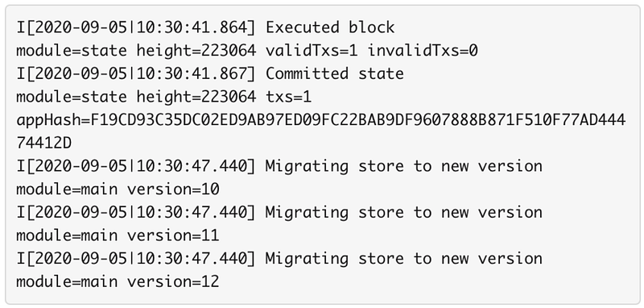
Task: Click 'module=main' beside version=12
Action: click(67, 281)
